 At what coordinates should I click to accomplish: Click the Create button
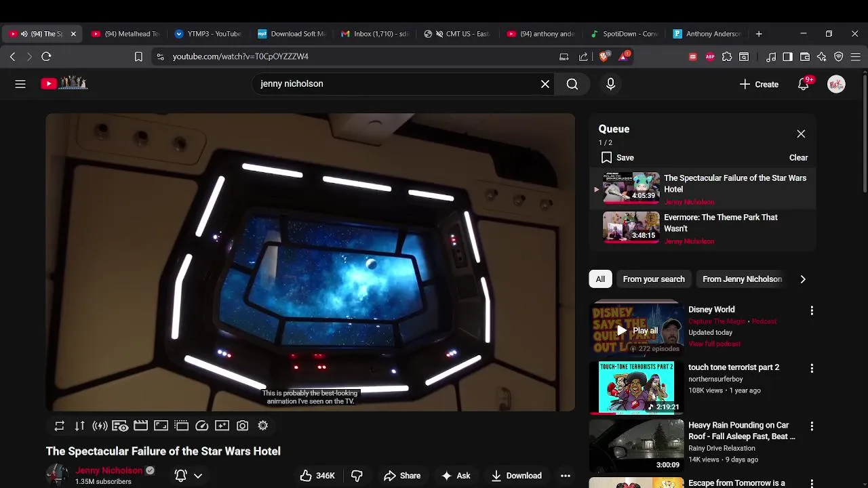click(x=759, y=84)
